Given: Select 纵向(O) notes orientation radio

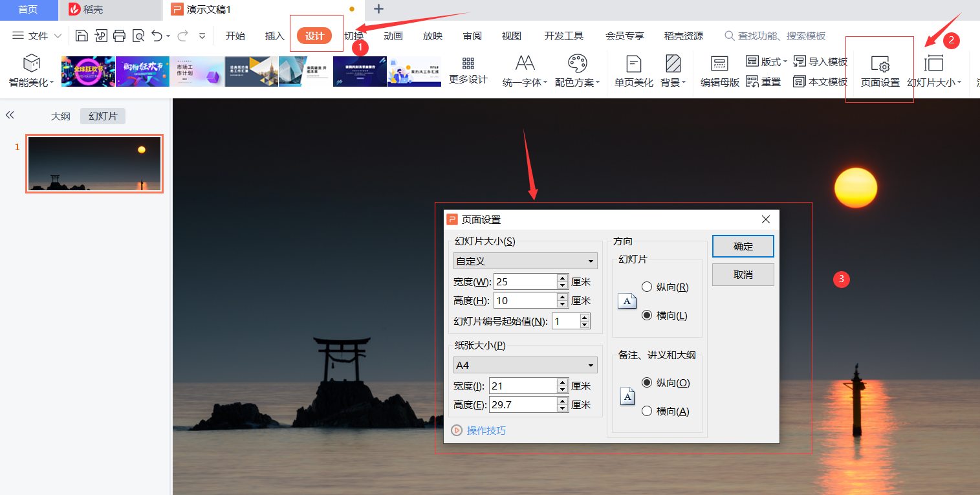Looking at the screenshot, I should click(x=646, y=382).
